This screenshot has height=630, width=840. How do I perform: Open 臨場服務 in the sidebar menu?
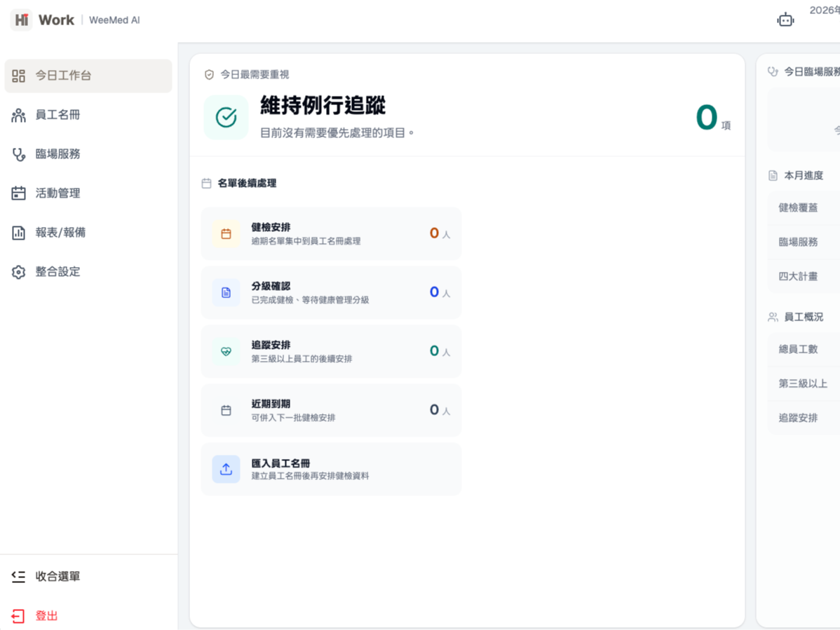click(x=88, y=154)
